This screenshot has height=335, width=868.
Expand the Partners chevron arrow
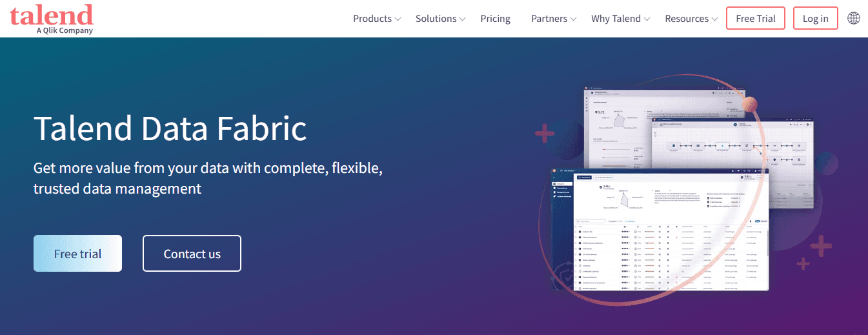tap(574, 19)
